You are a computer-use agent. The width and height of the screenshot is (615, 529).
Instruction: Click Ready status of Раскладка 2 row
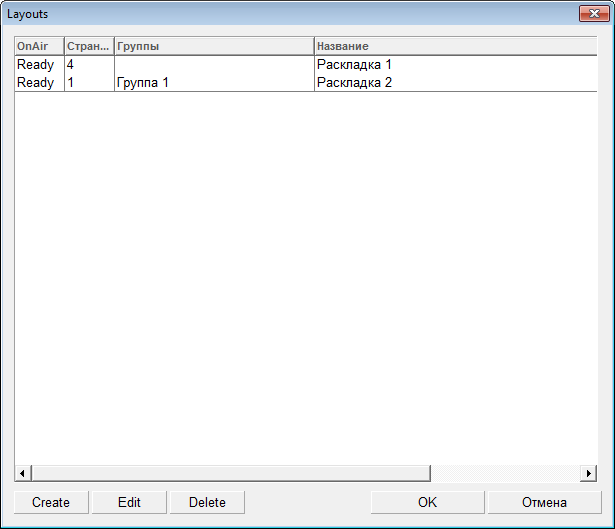36,83
